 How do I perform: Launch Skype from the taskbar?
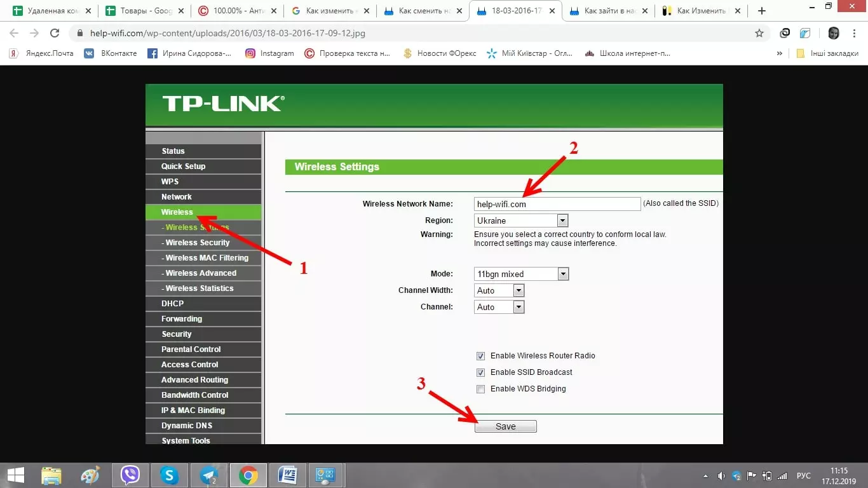(170, 475)
